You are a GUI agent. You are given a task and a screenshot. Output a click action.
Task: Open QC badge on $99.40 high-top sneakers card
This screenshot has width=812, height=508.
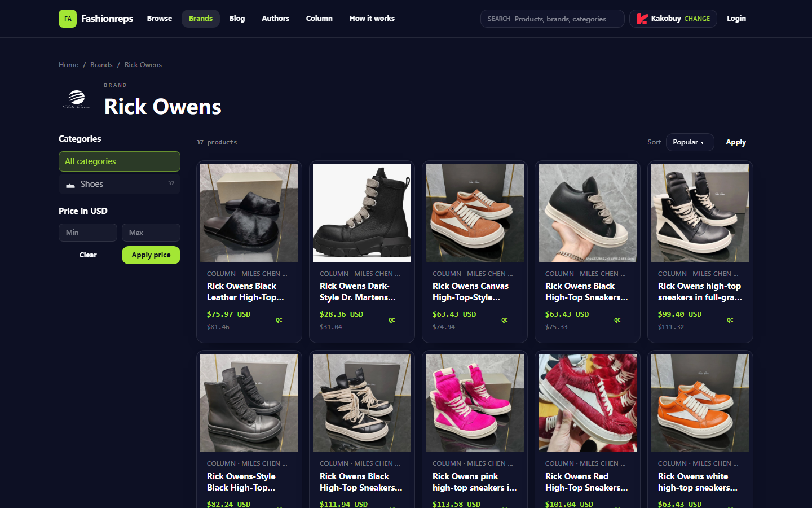coord(730,320)
